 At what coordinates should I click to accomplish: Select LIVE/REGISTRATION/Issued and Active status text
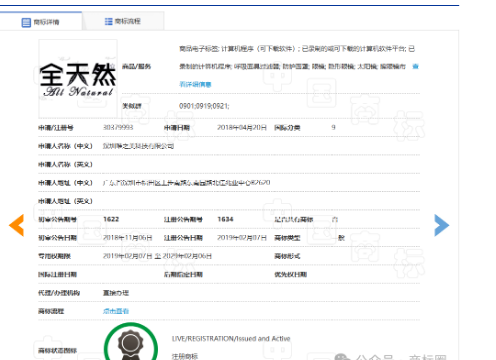point(231,339)
